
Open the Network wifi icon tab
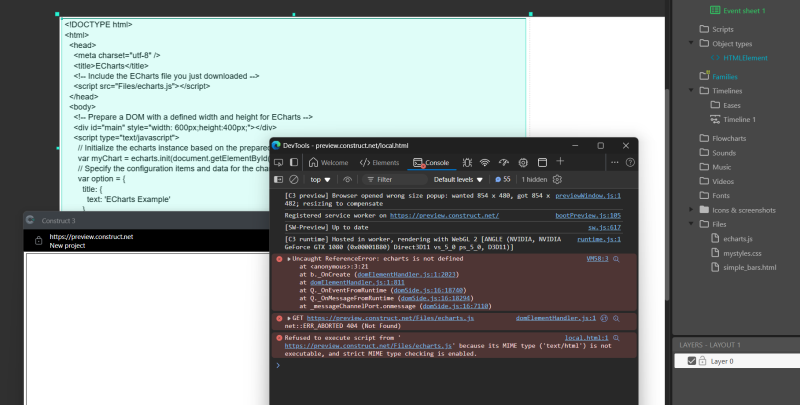click(x=485, y=162)
